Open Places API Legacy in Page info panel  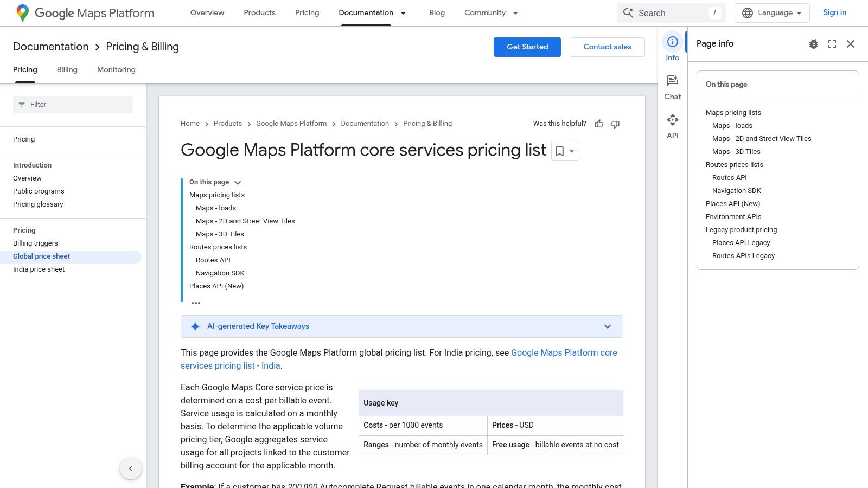pos(741,243)
